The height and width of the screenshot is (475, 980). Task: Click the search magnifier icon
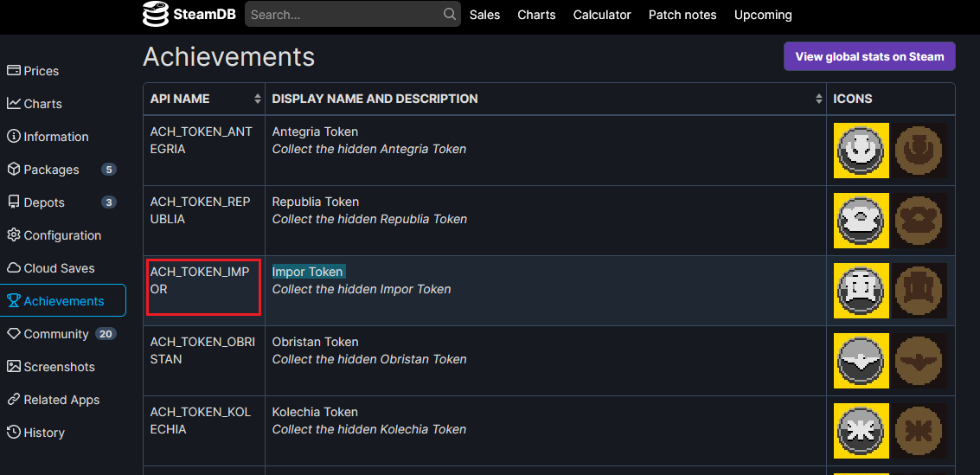point(450,14)
